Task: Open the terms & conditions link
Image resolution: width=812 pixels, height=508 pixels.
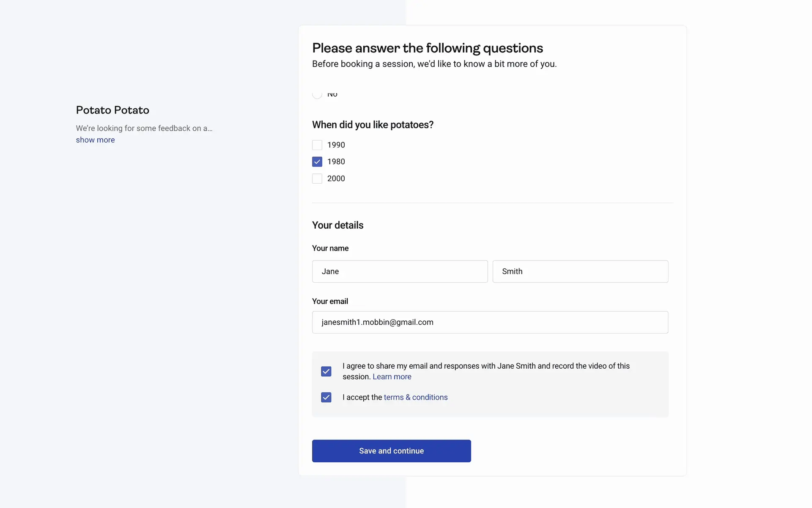Action: click(x=415, y=397)
